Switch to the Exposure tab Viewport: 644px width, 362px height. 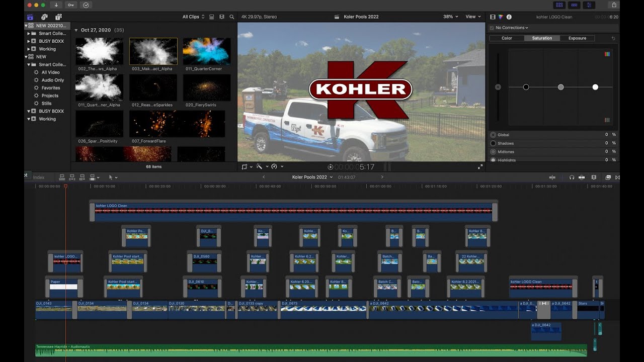[577, 38]
